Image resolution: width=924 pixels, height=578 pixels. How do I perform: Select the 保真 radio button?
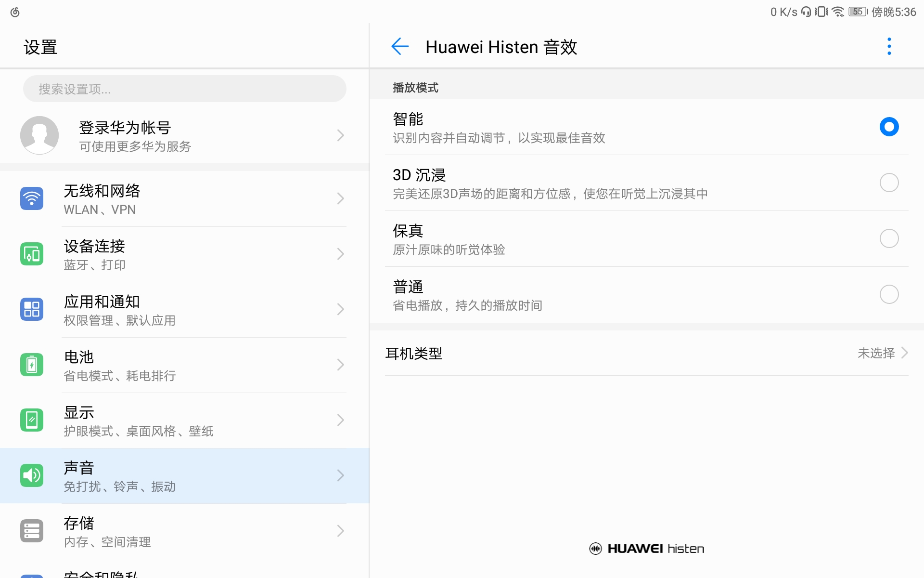[x=889, y=238]
